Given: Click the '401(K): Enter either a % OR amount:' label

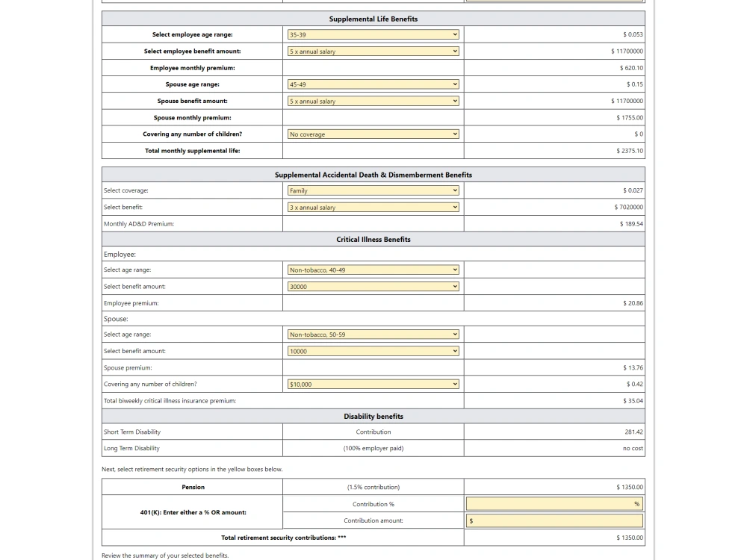Looking at the screenshot, I should 193,512.
